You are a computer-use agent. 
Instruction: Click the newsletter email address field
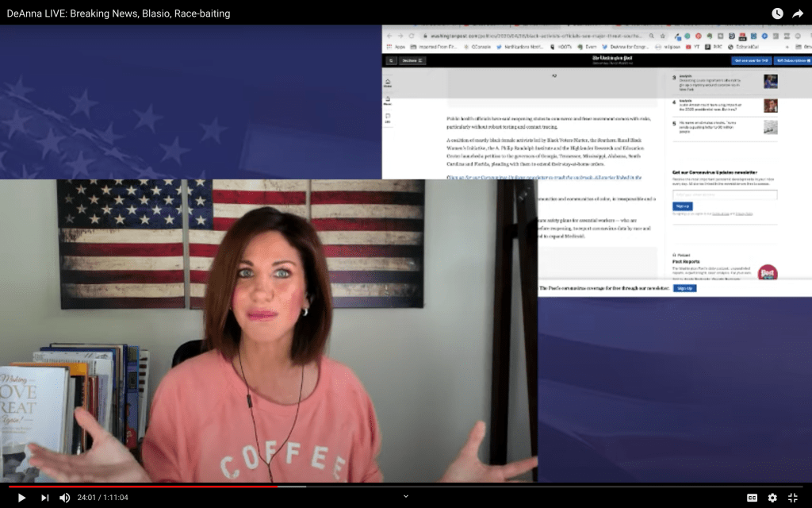[x=725, y=194]
